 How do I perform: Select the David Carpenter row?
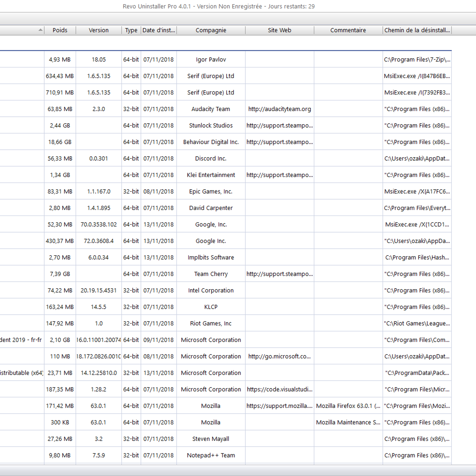[x=226, y=208]
